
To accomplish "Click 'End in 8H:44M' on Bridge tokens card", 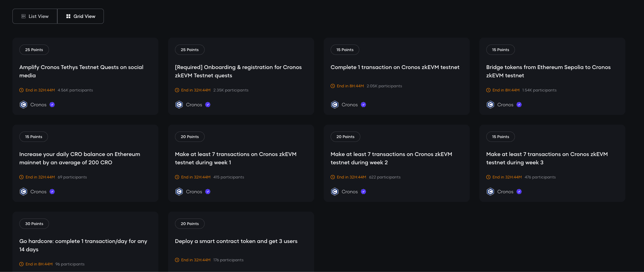I will click(x=506, y=90).
